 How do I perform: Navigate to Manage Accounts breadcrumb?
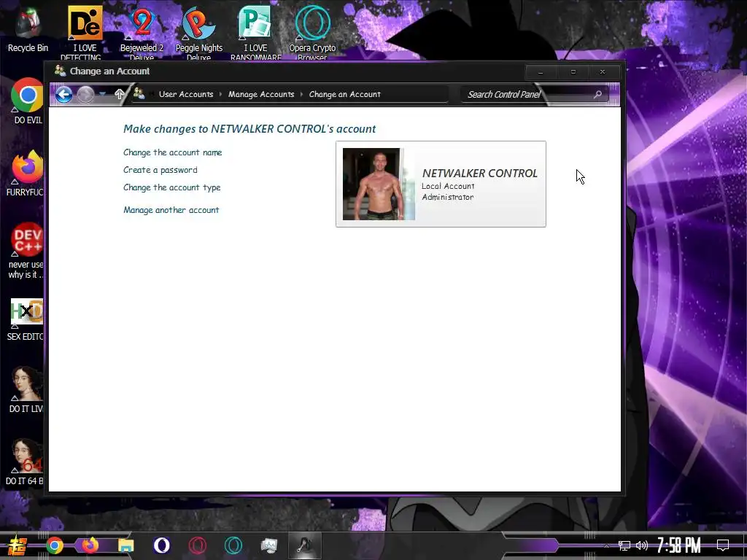[x=261, y=94]
